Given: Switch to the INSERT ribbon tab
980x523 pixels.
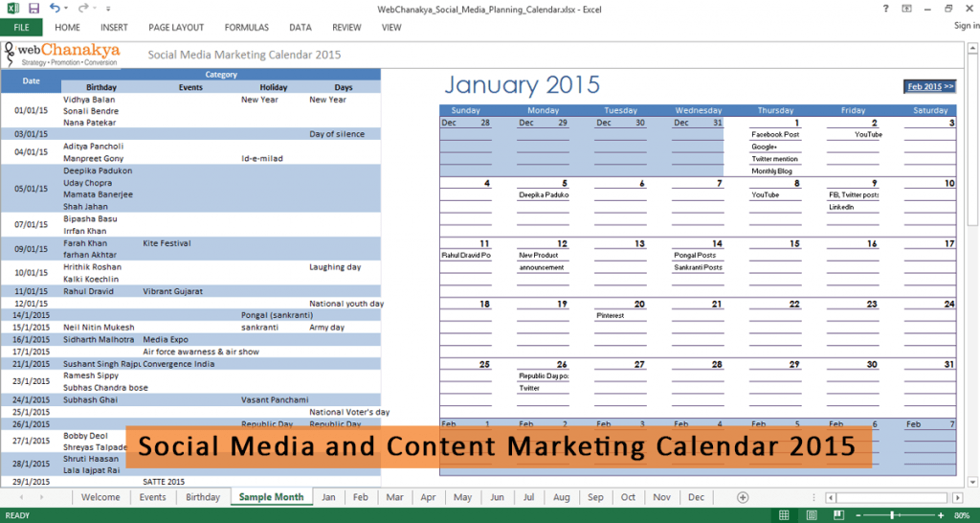Looking at the screenshot, I should tap(114, 28).
